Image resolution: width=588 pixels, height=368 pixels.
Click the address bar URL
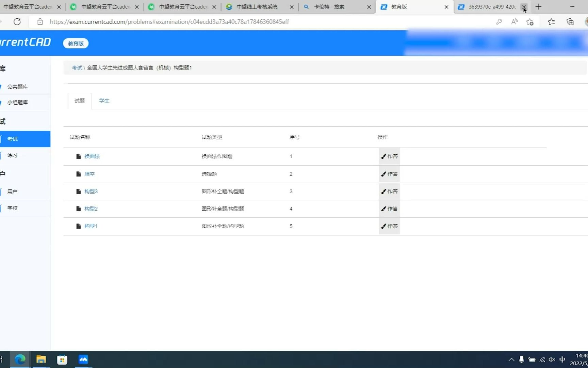click(169, 22)
